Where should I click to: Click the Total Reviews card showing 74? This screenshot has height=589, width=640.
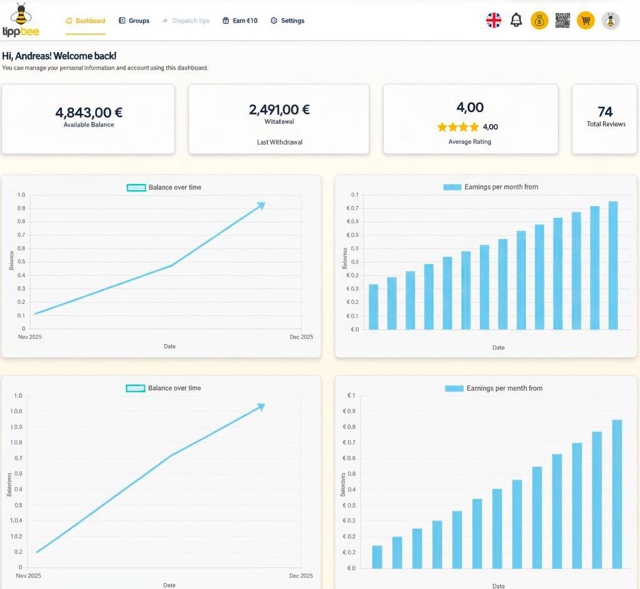pos(604,118)
